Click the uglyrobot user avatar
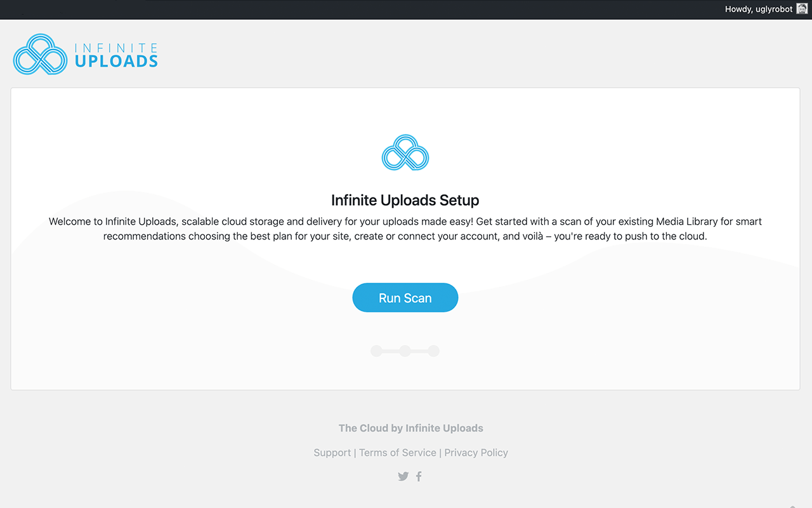 [x=802, y=9]
